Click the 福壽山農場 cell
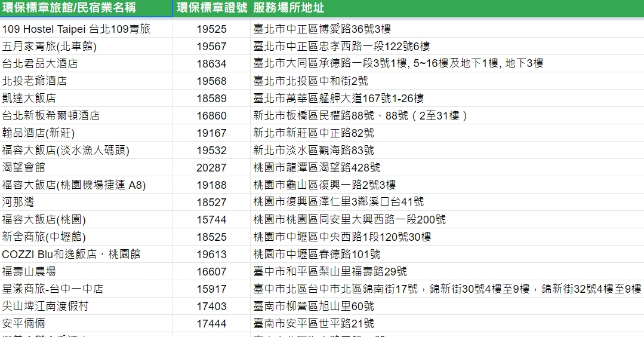This screenshot has width=644, height=337. (87, 271)
